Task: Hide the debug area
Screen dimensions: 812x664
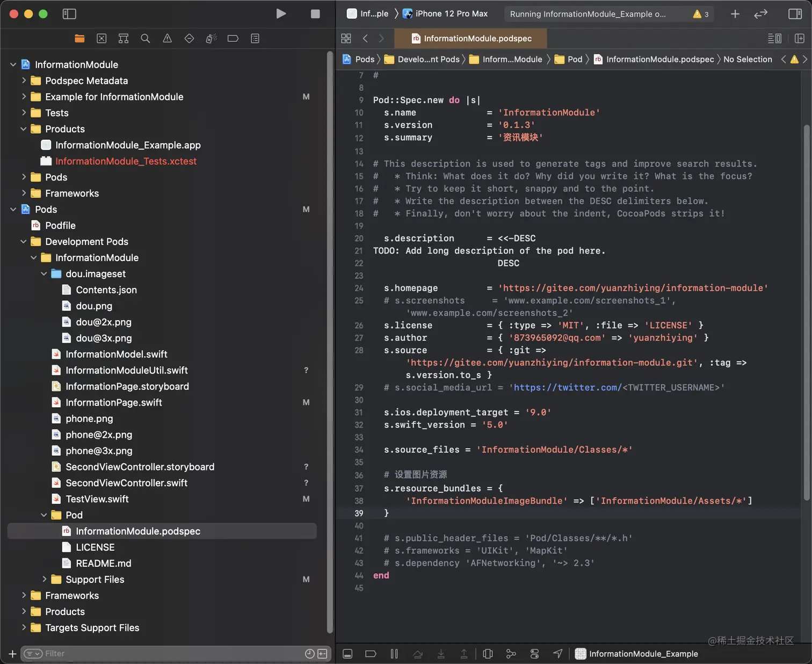Action: 347,654
